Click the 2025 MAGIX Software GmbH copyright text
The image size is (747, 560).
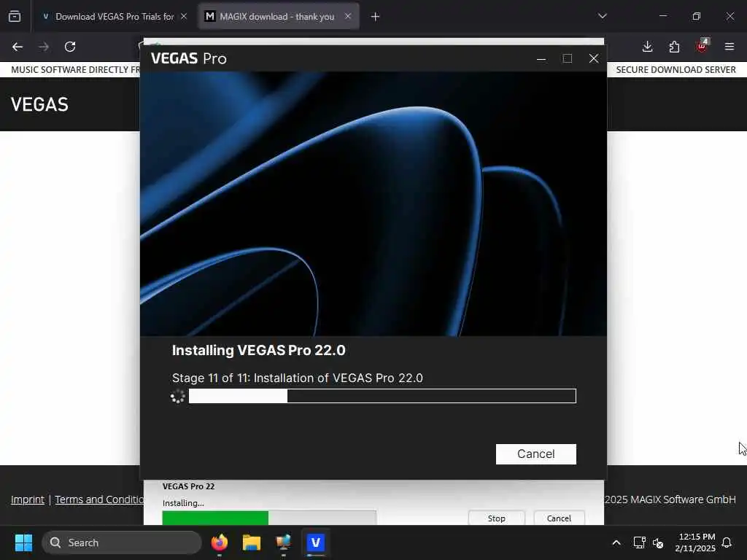pyautogui.click(x=670, y=499)
